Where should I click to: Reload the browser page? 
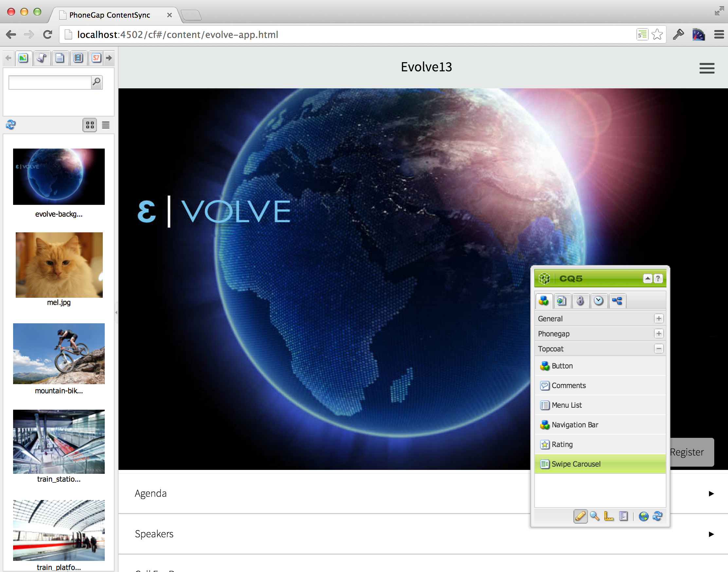click(x=47, y=34)
